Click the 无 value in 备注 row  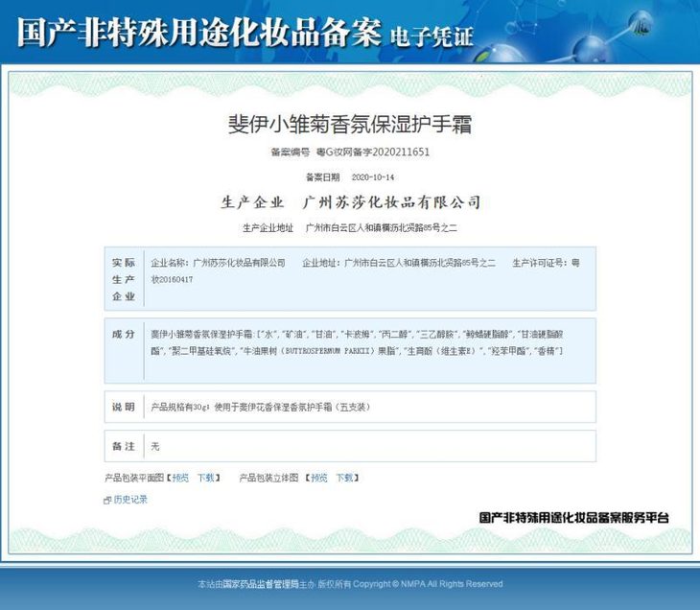[x=155, y=446]
